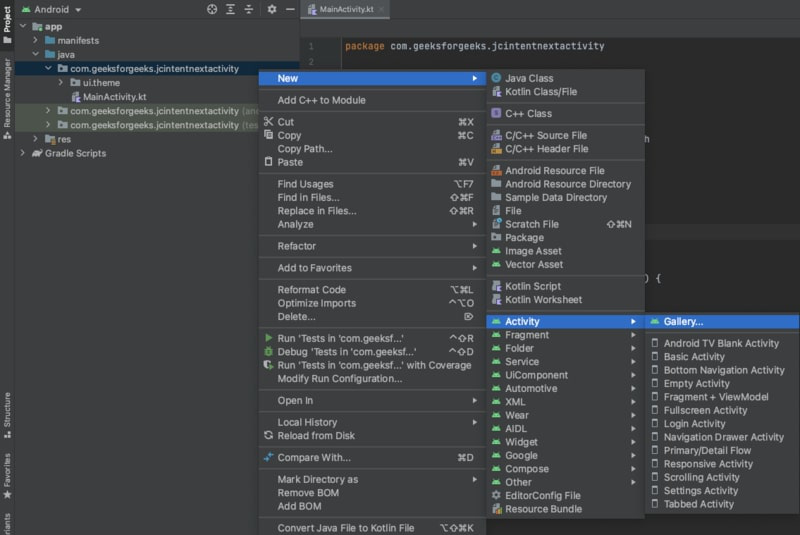Click the Select Opened File target icon
The height and width of the screenshot is (535, 800).
click(211, 9)
